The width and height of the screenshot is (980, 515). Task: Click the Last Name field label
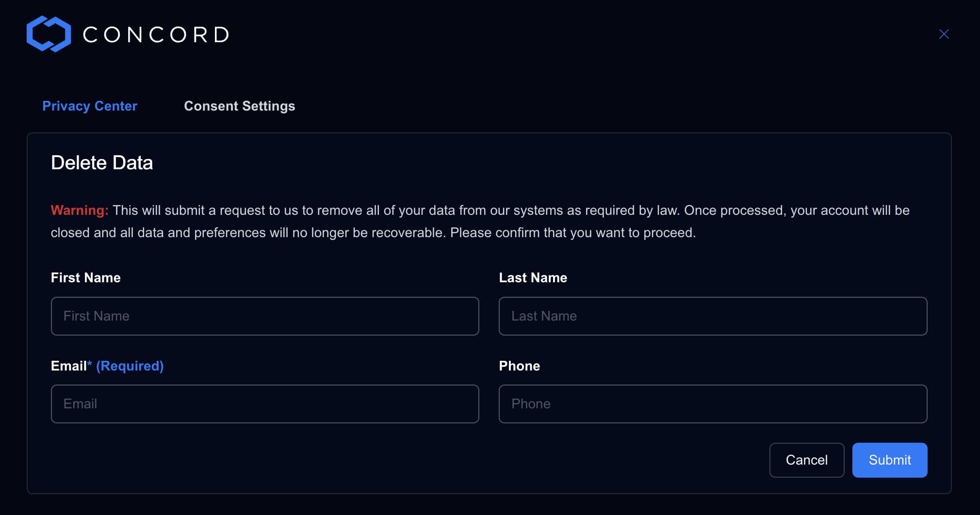pyautogui.click(x=533, y=277)
